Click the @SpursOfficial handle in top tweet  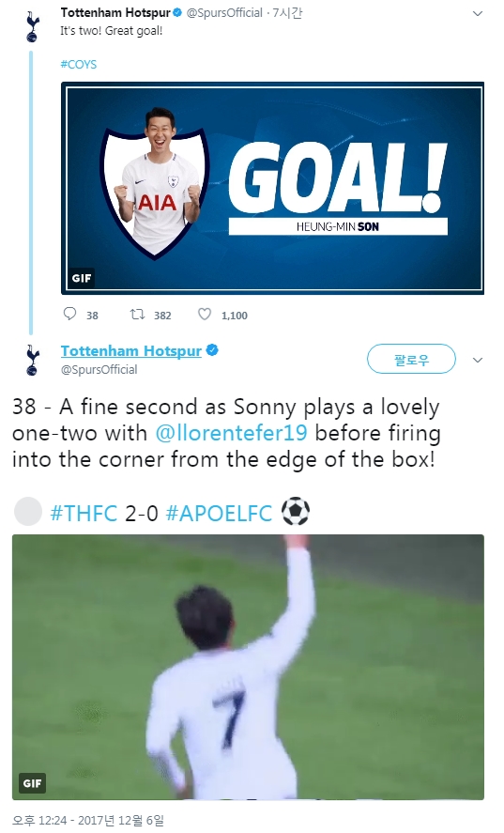click(x=224, y=13)
